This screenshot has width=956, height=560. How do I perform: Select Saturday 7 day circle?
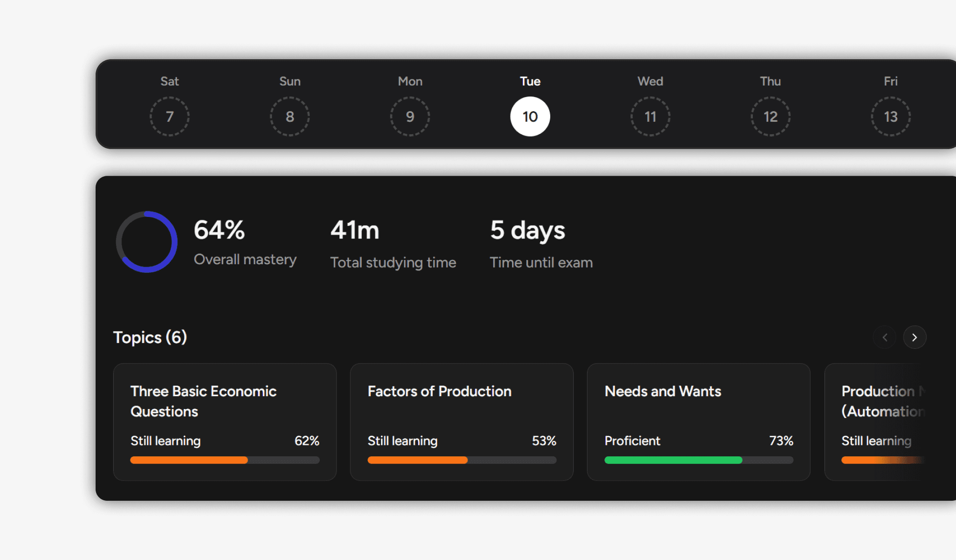pyautogui.click(x=170, y=117)
